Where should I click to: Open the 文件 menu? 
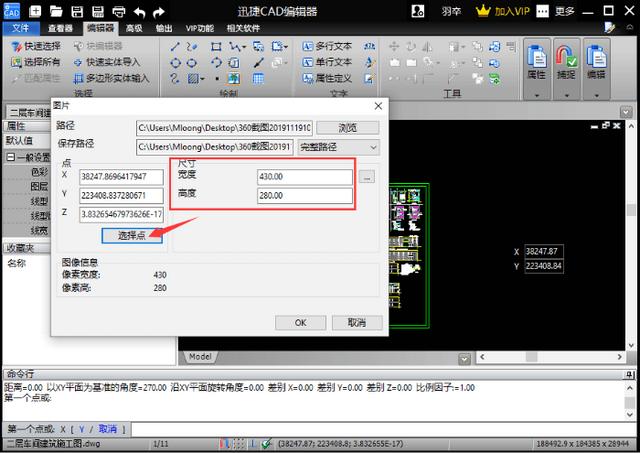pos(21,28)
